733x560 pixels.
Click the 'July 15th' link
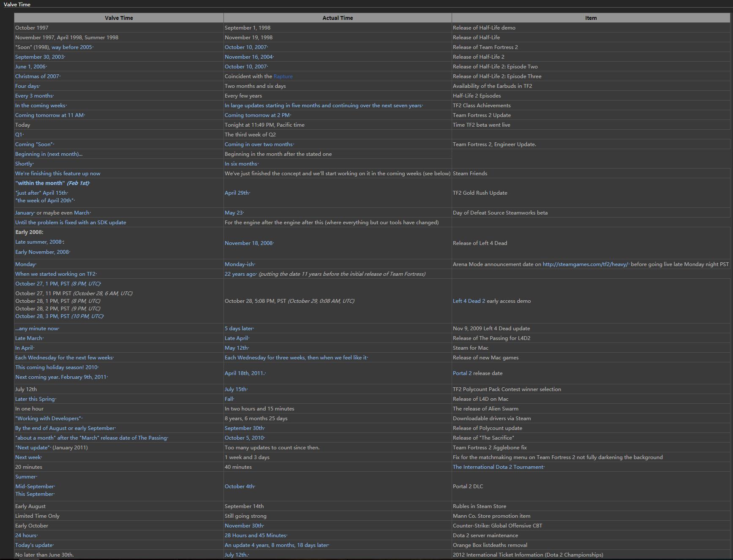click(236, 389)
